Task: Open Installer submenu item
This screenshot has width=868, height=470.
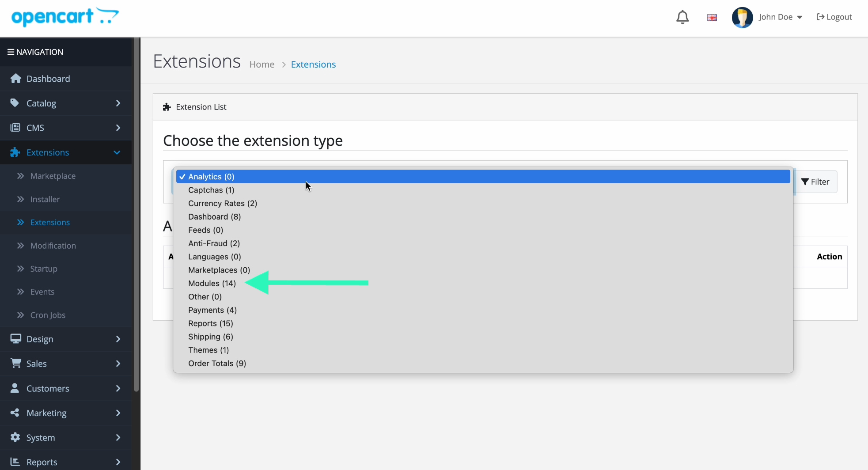Action: [66, 199]
